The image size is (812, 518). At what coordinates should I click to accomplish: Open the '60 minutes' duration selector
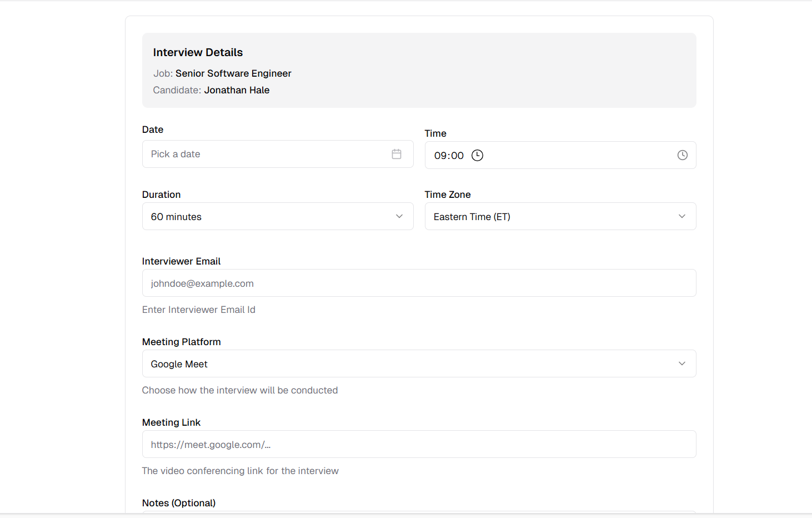[x=267, y=216]
